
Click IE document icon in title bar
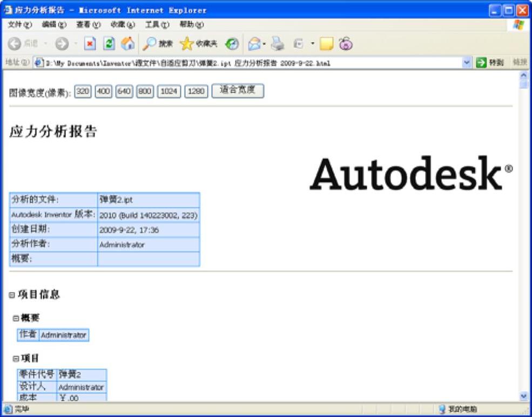(x=8, y=10)
